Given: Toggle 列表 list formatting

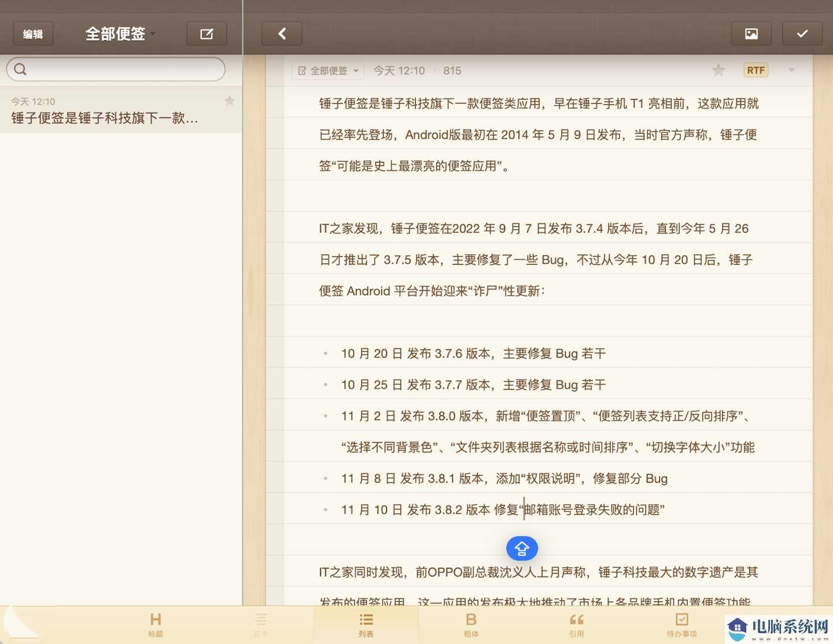Looking at the screenshot, I should point(366,625).
